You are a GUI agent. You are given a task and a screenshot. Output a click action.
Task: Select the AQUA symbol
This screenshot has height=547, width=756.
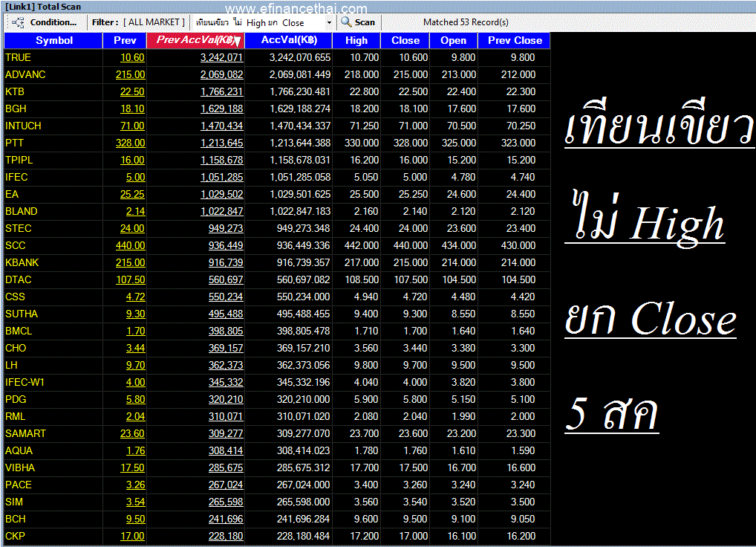(x=19, y=451)
